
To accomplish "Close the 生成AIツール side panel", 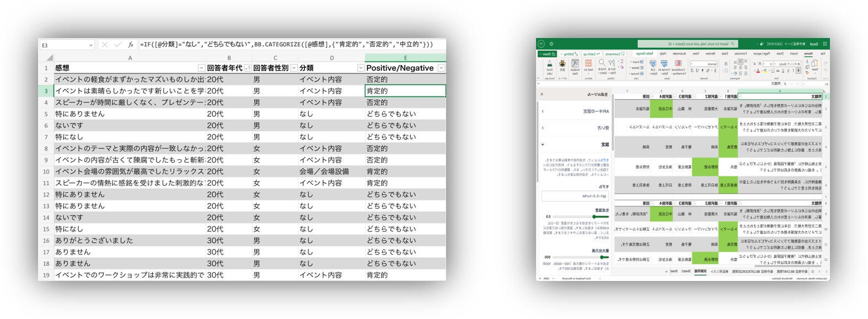I will click(x=542, y=94).
